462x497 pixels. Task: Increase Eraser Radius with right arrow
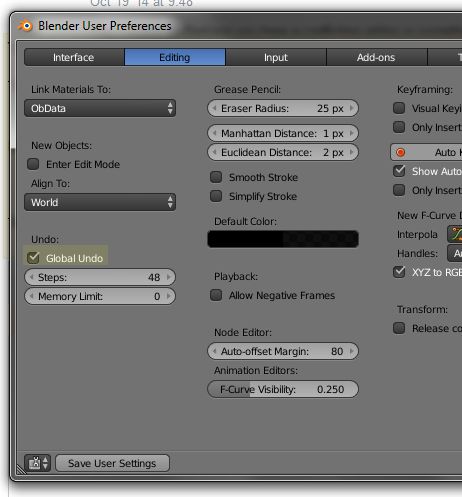click(351, 108)
